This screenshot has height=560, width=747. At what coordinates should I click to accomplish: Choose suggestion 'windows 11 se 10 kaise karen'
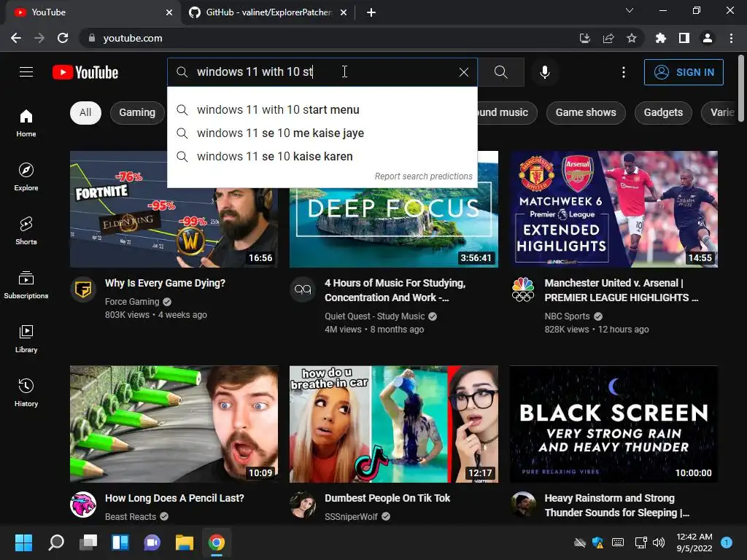(x=322, y=156)
